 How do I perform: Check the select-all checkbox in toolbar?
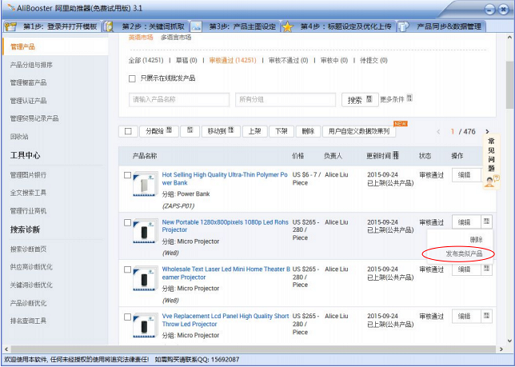tap(128, 131)
